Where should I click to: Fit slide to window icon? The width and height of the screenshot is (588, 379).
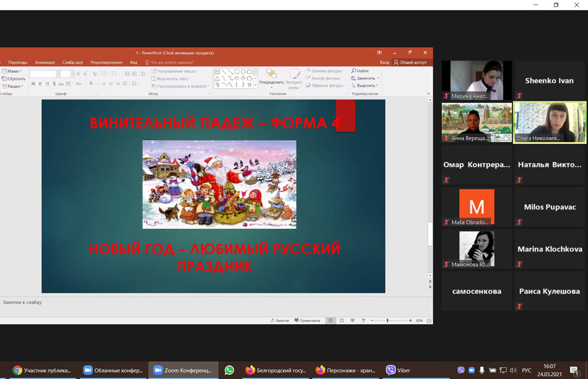tap(429, 321)
